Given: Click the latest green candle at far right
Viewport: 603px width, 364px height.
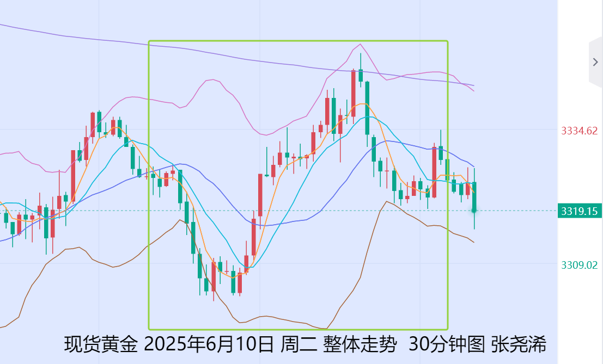Looking at the screenshot, I should 474,197.
